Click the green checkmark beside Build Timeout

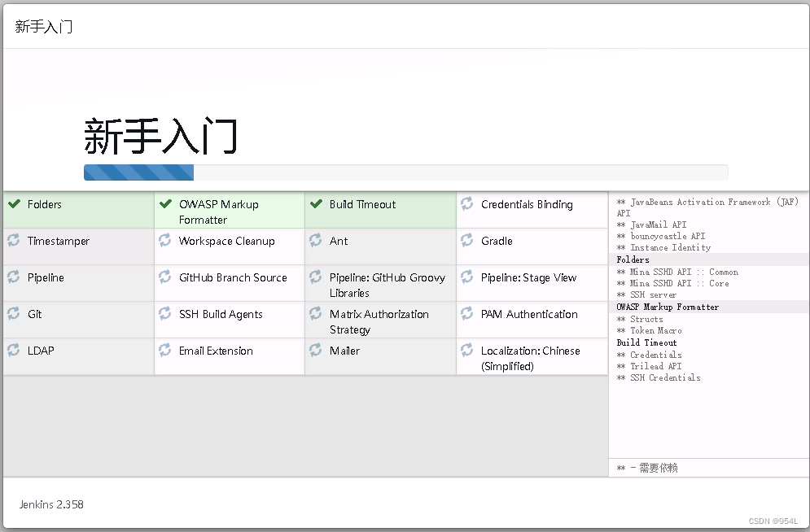coord(316,204)
